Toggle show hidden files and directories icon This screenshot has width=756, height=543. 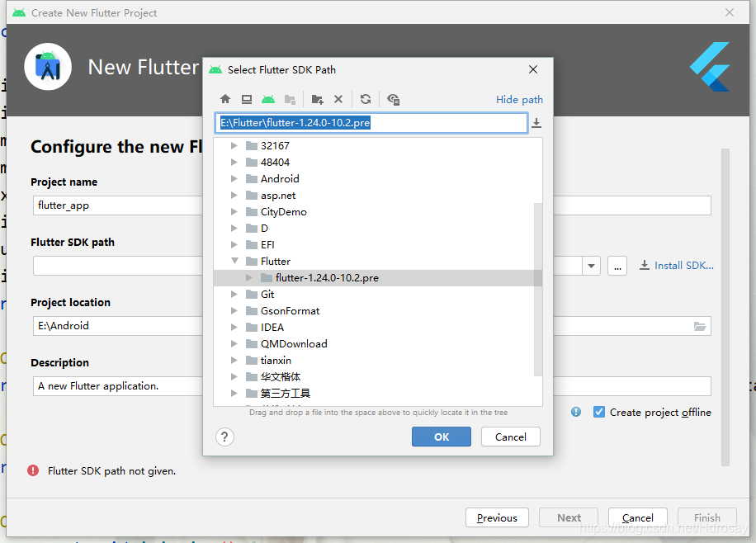(394, 99)
